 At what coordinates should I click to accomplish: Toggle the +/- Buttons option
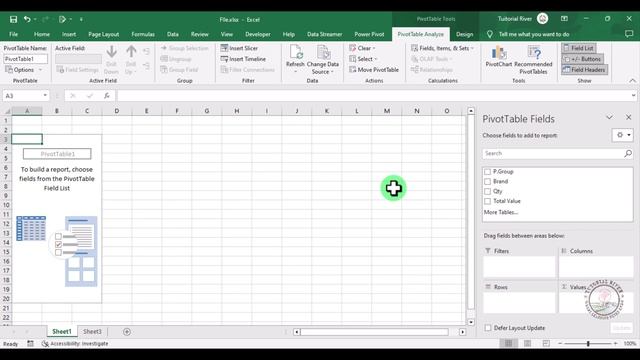[x=582, y=59]
